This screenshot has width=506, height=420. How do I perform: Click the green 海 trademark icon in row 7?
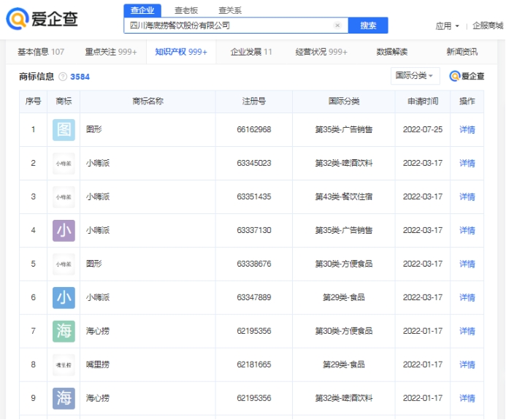(64, 332)
